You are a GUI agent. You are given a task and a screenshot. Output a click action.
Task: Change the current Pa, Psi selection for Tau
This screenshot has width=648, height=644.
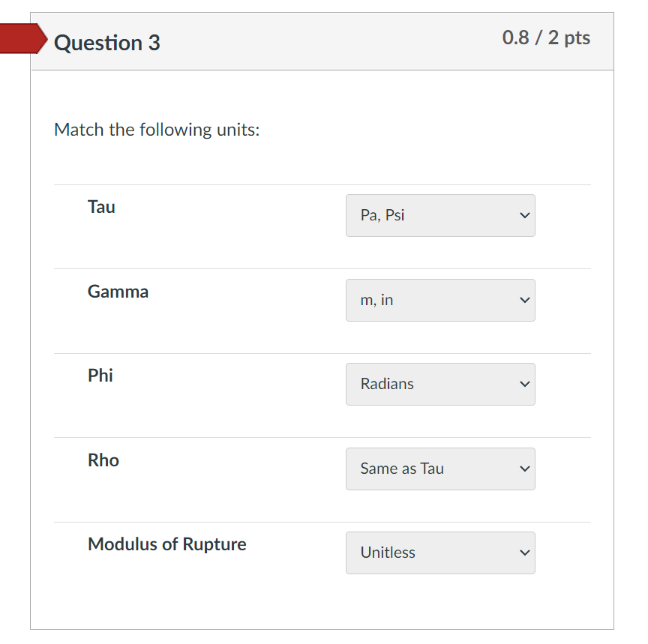pos(440,215)
